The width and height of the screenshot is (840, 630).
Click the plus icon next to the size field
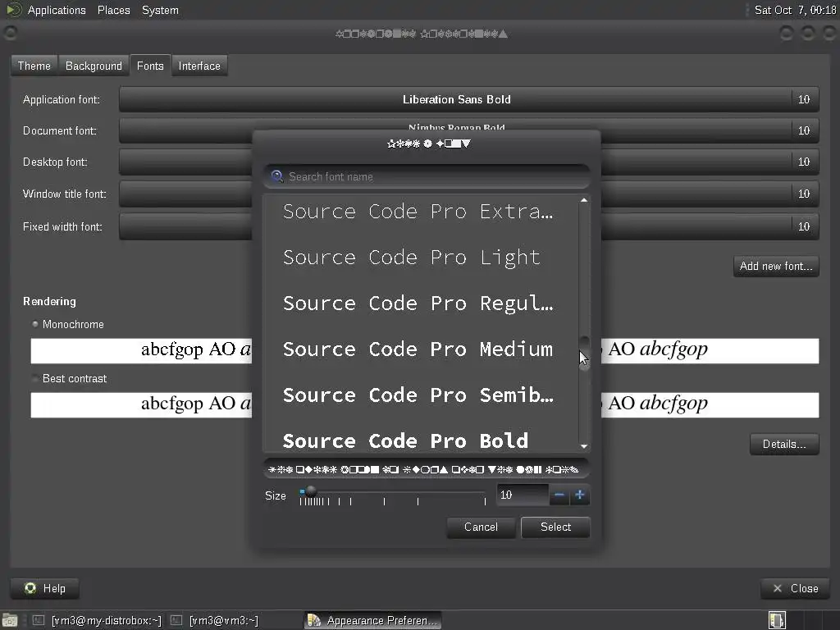click(x=580, y=495)
